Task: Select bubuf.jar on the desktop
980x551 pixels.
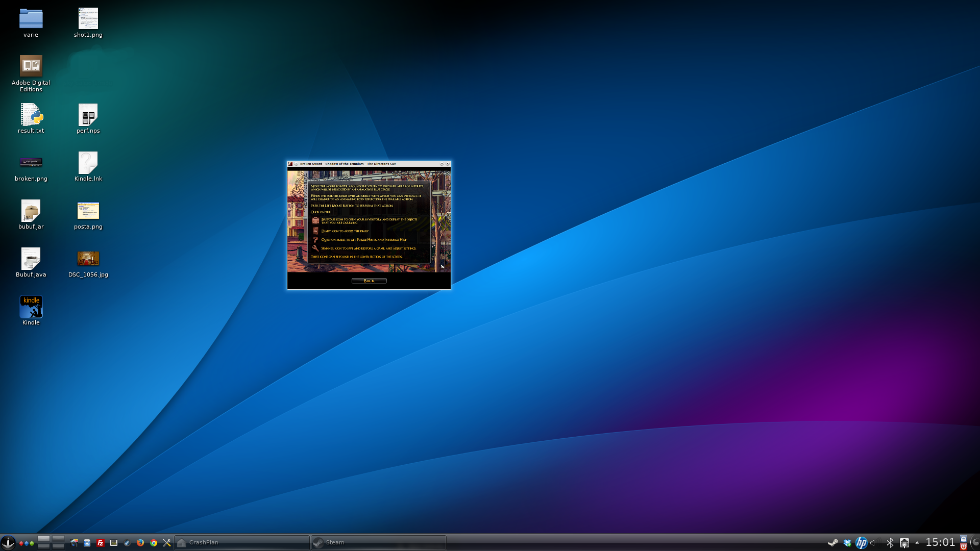Action: 31,215
